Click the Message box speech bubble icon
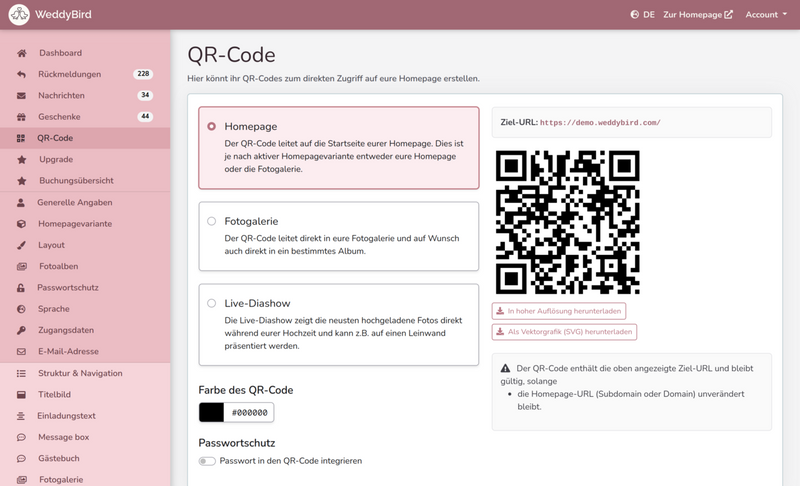The width and height of the screenshot is (800, 486). pyautogui.click(x=21, y=437)
